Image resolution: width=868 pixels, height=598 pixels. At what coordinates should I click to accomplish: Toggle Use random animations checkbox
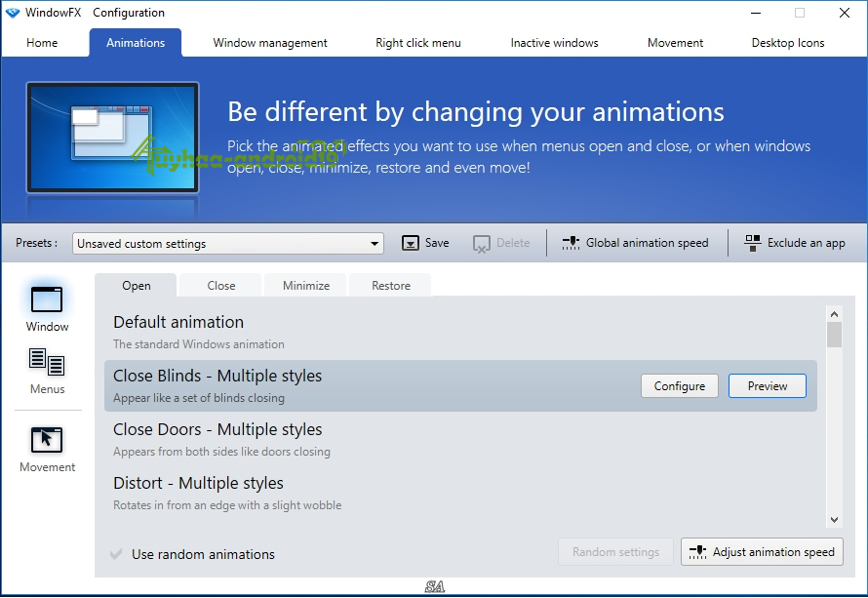coord(116,554)
